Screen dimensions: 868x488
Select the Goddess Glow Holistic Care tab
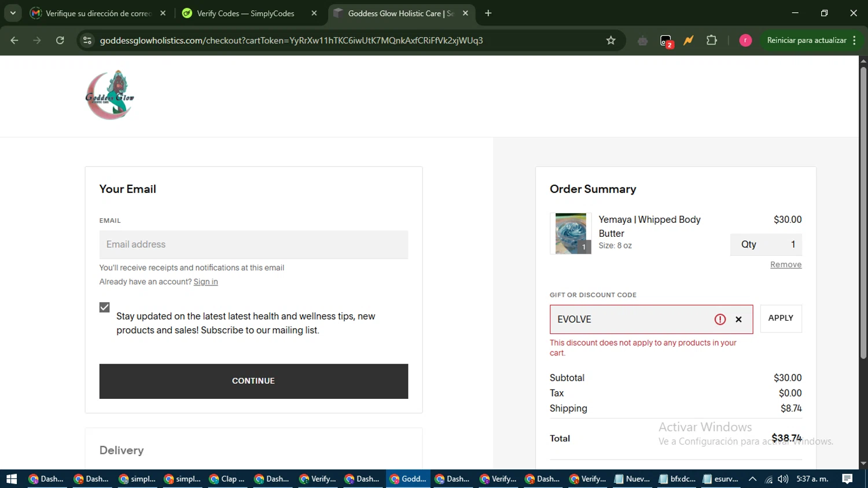point(400,13)
